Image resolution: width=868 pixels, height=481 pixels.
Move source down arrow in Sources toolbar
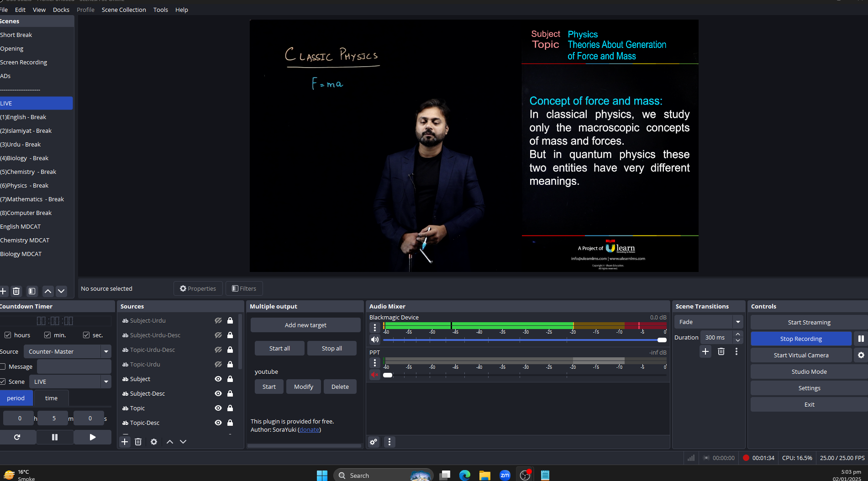(x=183, y=442)
